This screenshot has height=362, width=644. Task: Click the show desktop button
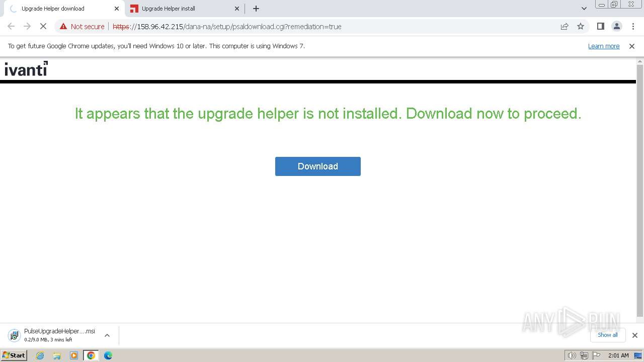click(x=638, y=355)
